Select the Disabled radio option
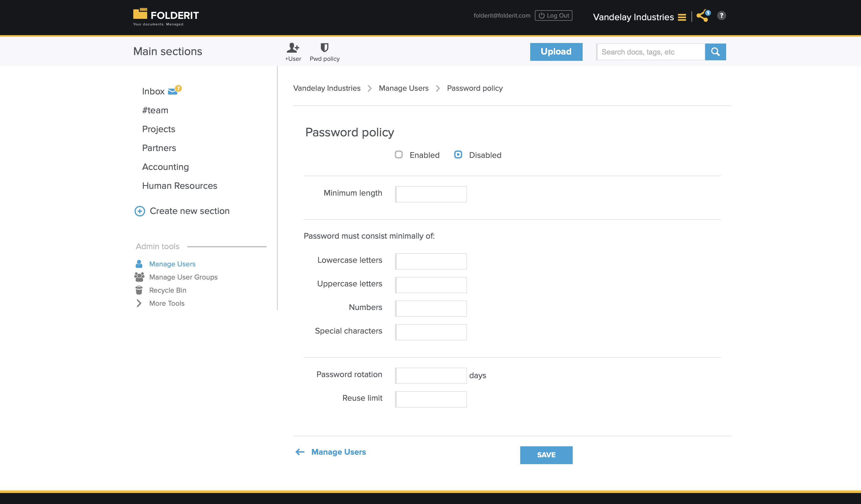Screen dimensions: 861x504 point(458,155)
